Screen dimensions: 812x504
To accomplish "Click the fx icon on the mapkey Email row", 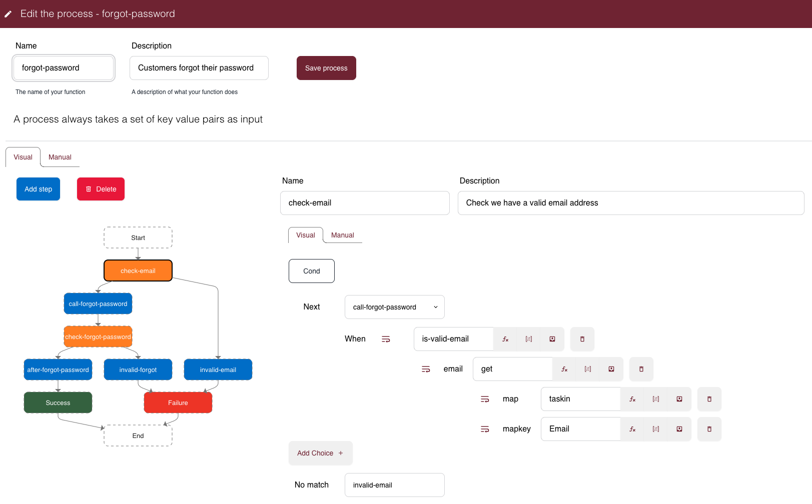I will [632, 429].
